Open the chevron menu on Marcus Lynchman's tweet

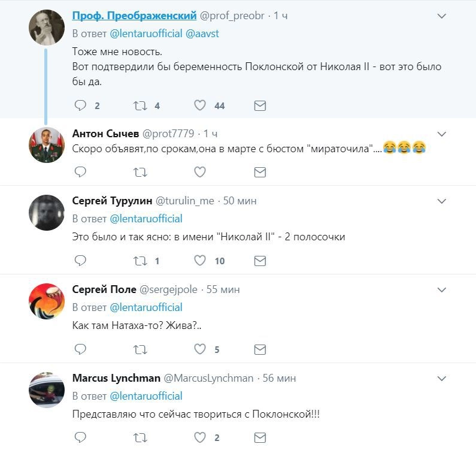coord(442,378)
